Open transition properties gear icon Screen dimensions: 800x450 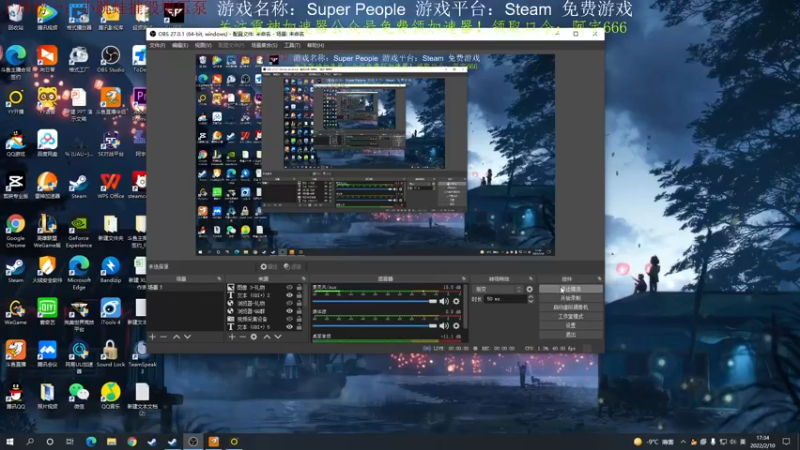pos(530,289)
